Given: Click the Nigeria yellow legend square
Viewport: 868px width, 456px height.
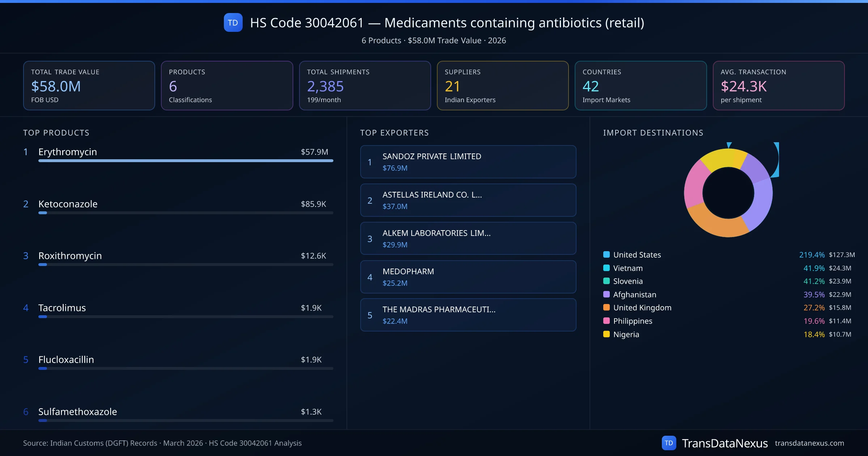Looking at the screenshot, I should [x=607, y=334].
